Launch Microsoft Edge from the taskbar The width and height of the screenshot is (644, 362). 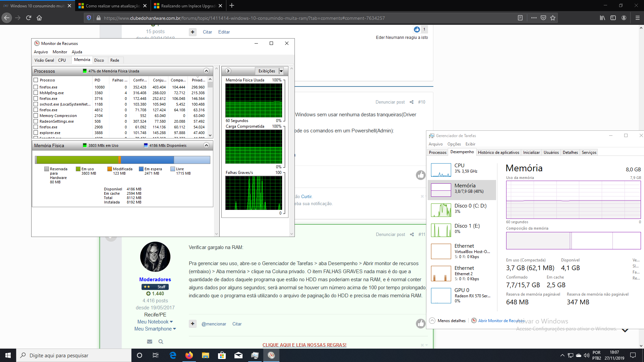(x=173, y=355)
